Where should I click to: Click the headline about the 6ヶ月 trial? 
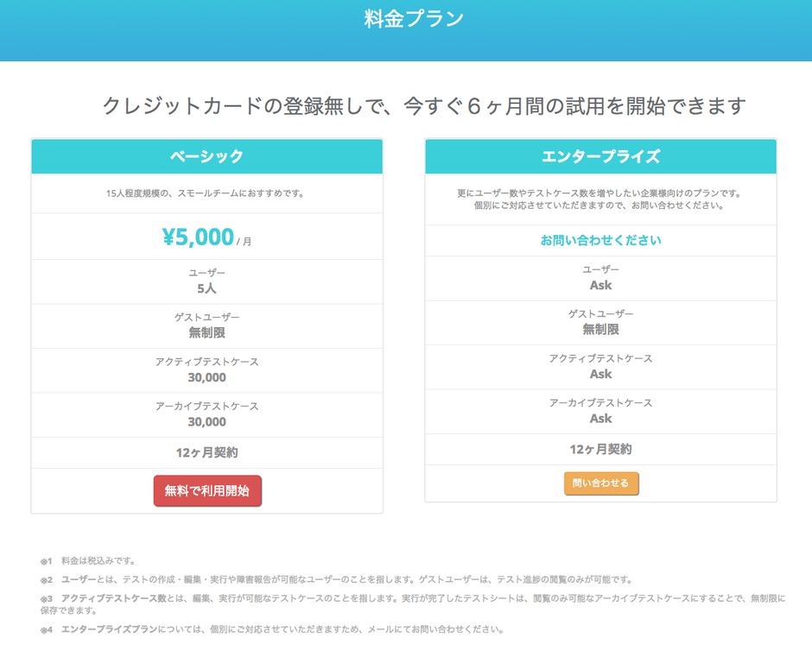pyautogui.click(x=423, y=106)
